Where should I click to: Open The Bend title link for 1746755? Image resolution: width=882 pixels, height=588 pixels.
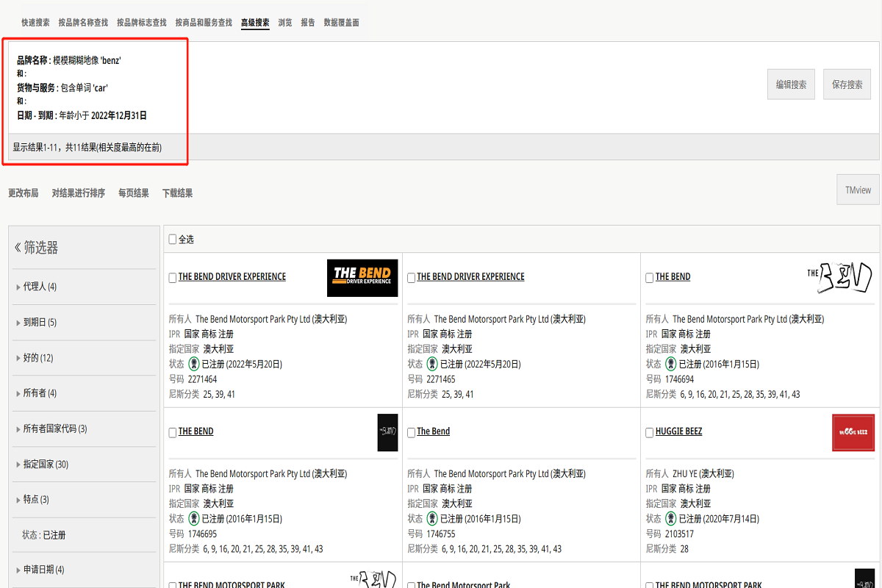(x=434, y=431)
